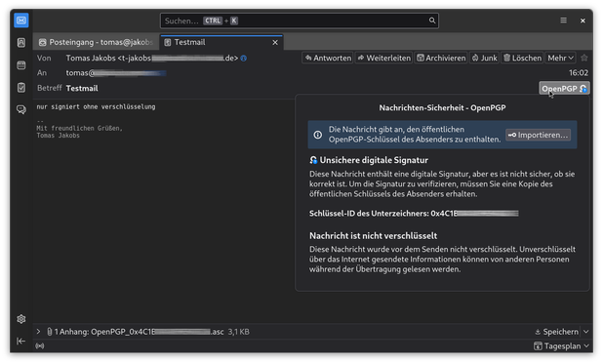Click the recipient address tomas@
The image size is (603, 364).
click(x=116, y=73)
